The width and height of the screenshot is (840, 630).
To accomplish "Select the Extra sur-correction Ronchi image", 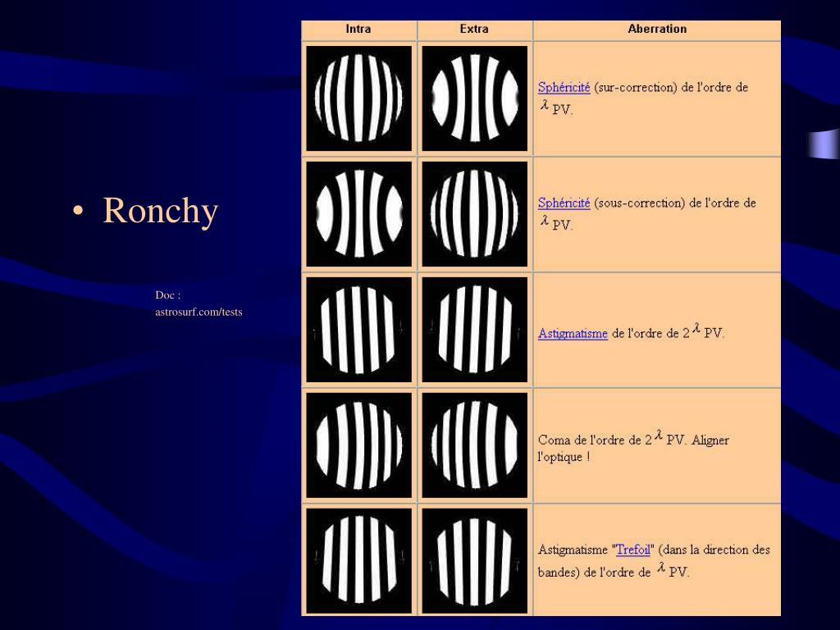I will (475, 98).
